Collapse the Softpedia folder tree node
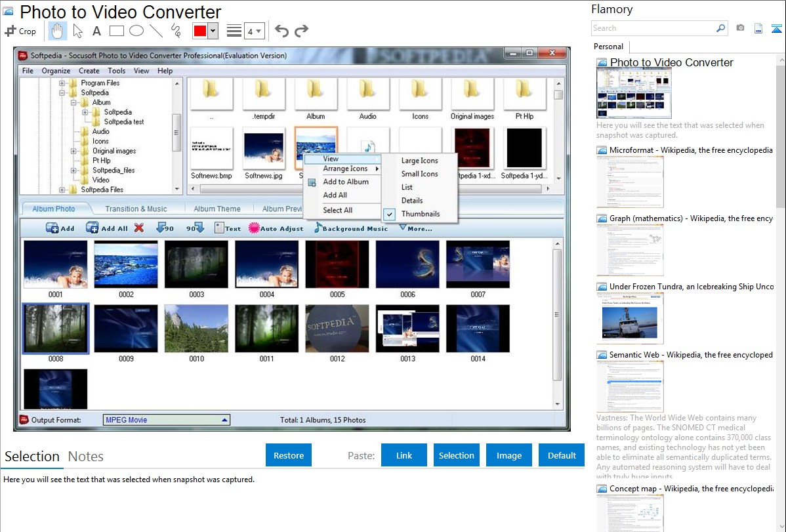 pos(62,92)
